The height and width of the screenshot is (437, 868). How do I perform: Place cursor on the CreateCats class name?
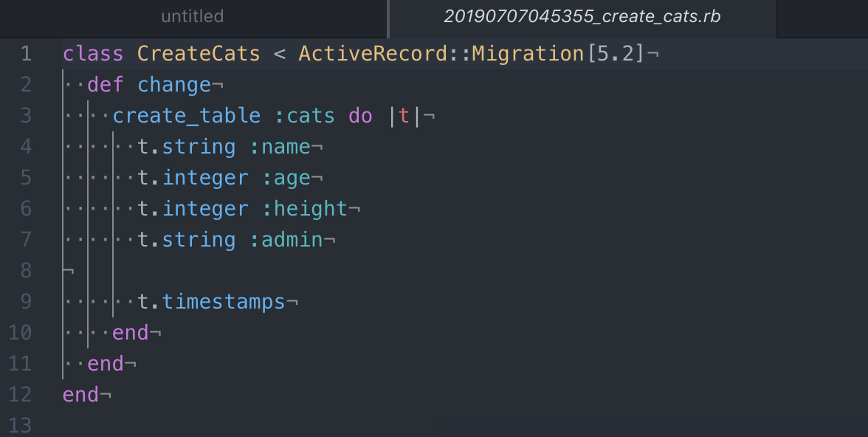point(199,54)
